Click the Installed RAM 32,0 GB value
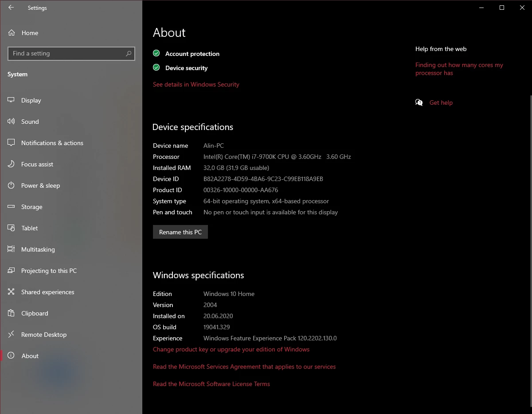This screenshot has height=414, width=532. point(236,168)
